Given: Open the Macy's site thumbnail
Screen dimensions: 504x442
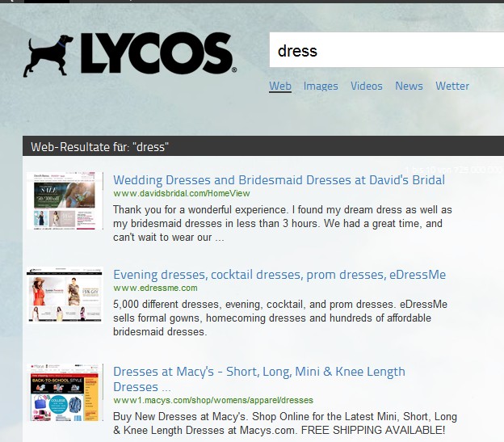Looking at the screenshot, I should 65,392.
